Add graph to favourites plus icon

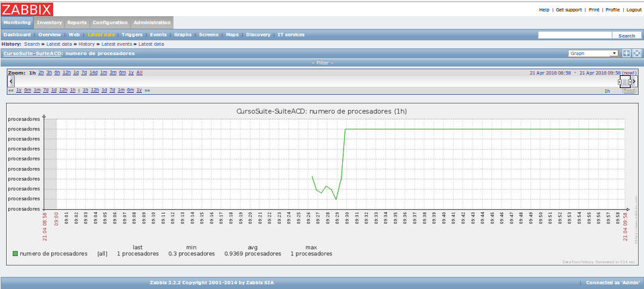point(627,53)
